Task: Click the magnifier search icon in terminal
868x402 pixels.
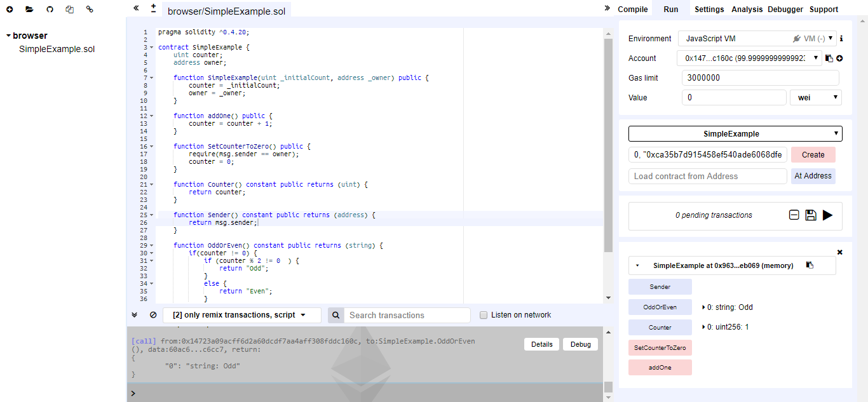Action: (336, 315)
